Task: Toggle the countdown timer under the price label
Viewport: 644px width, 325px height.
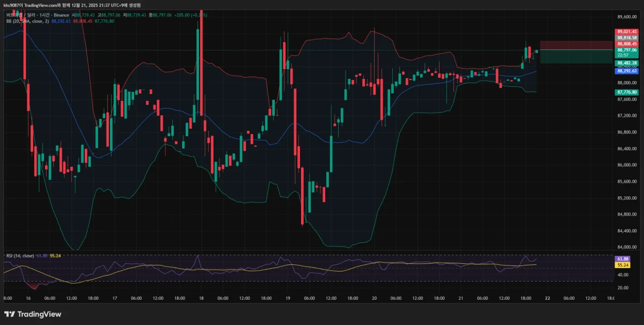Action: (627, 54)
